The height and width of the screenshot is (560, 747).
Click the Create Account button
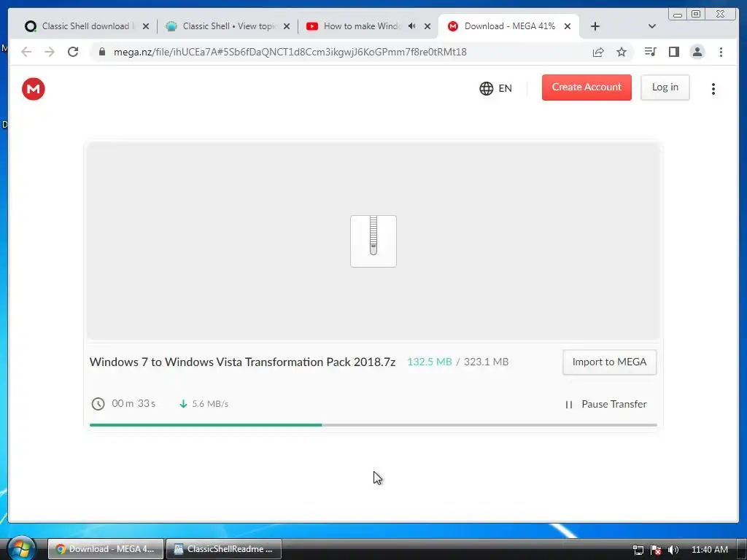coord(587,87)
